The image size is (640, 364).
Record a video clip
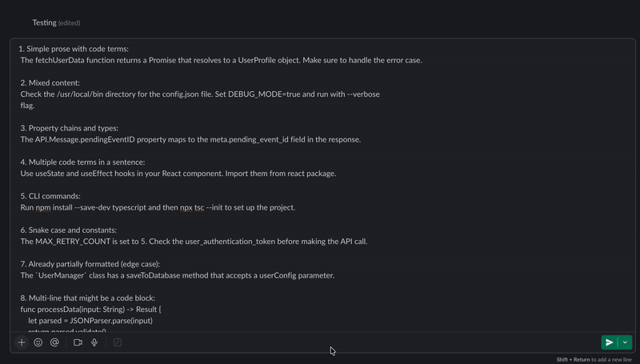click(x=78, y=342)
